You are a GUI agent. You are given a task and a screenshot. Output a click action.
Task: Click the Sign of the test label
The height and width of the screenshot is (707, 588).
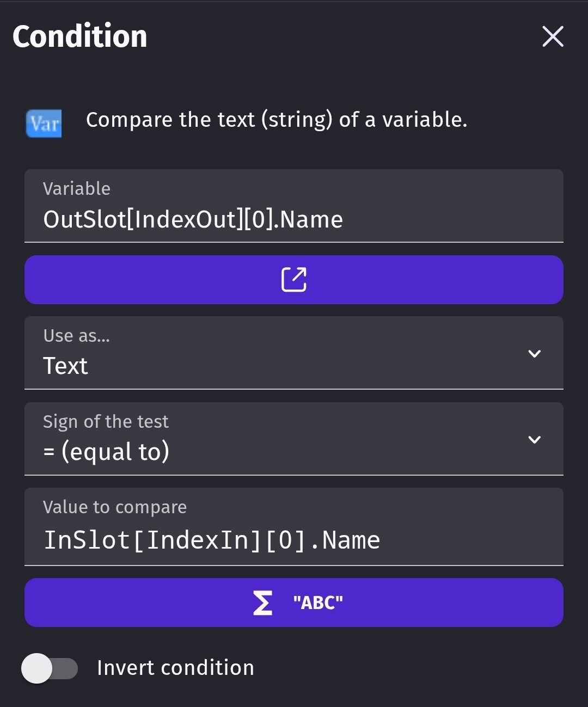106,422
